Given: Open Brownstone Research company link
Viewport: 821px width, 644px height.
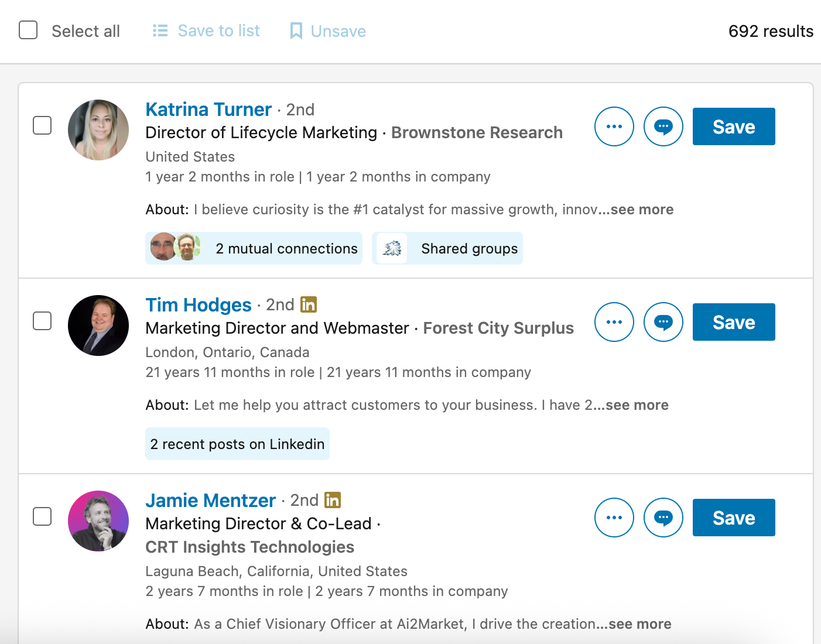Looking at the screenshot, I should point(477,132).
